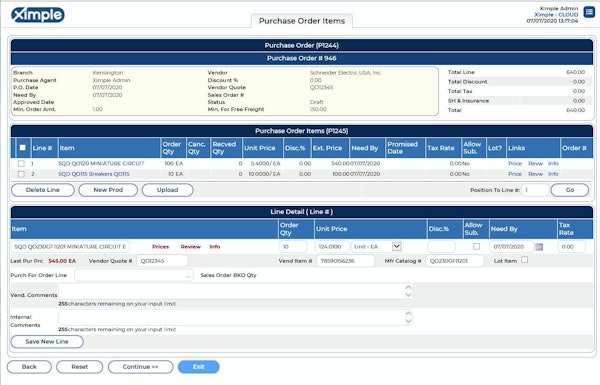Click the Line # column header
The width and height of the screenshot is (600, 385).
point(44,148)
